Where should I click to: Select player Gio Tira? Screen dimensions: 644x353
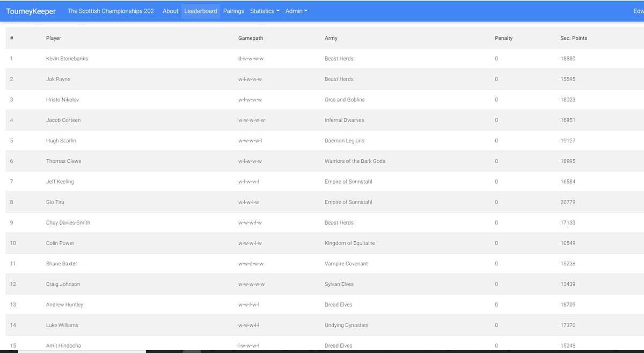(55, 202)
